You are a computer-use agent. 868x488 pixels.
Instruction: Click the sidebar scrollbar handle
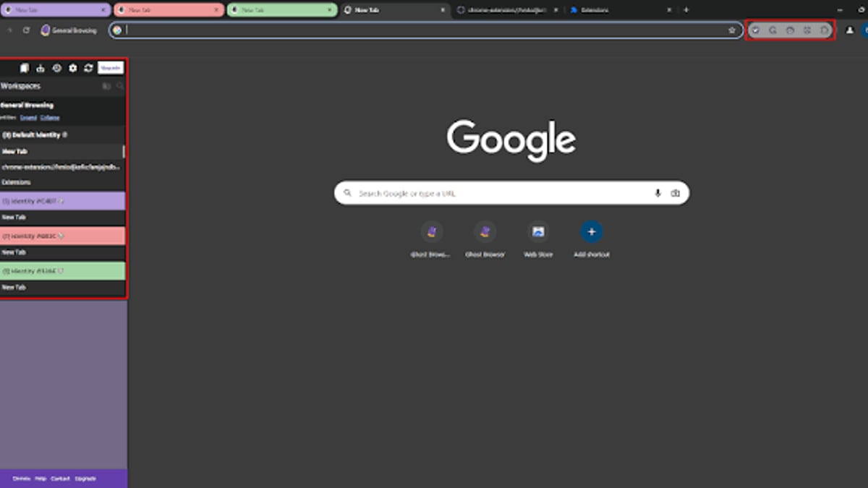tap(124, 152)
